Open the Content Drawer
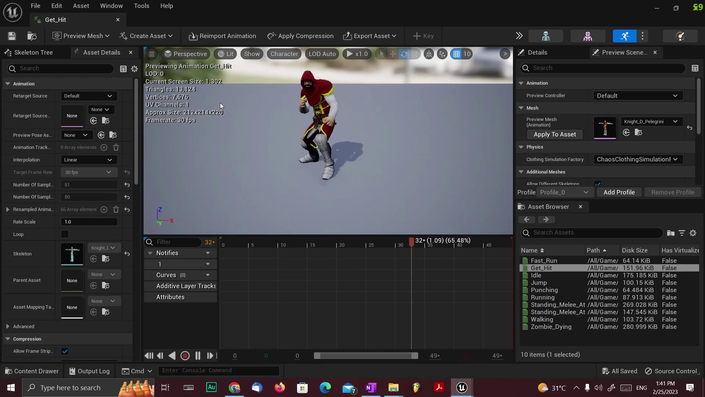 31,371
